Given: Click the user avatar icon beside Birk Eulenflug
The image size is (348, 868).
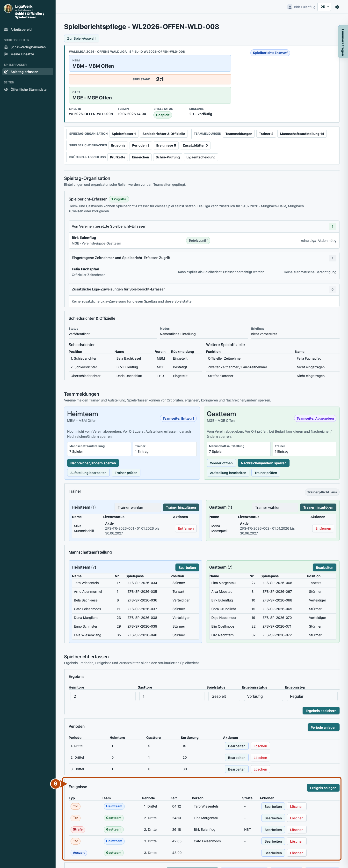Looking at the screenshot, I should coord(290,7).
